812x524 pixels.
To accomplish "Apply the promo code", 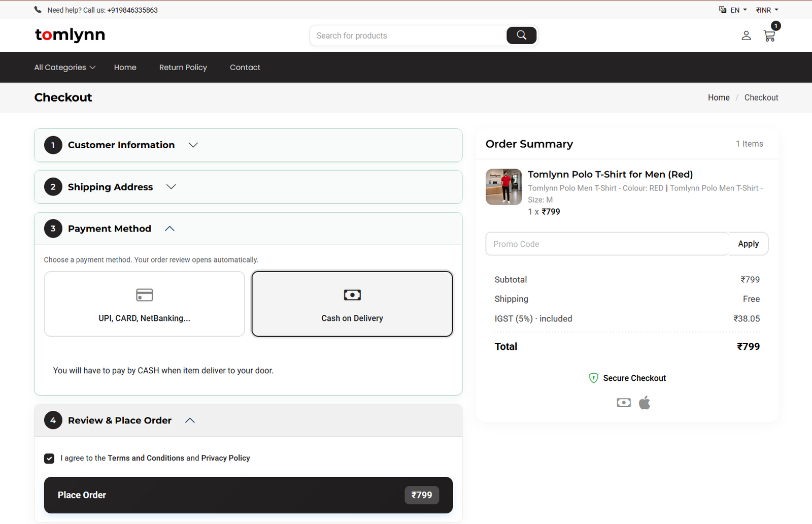I will [748, 244].
